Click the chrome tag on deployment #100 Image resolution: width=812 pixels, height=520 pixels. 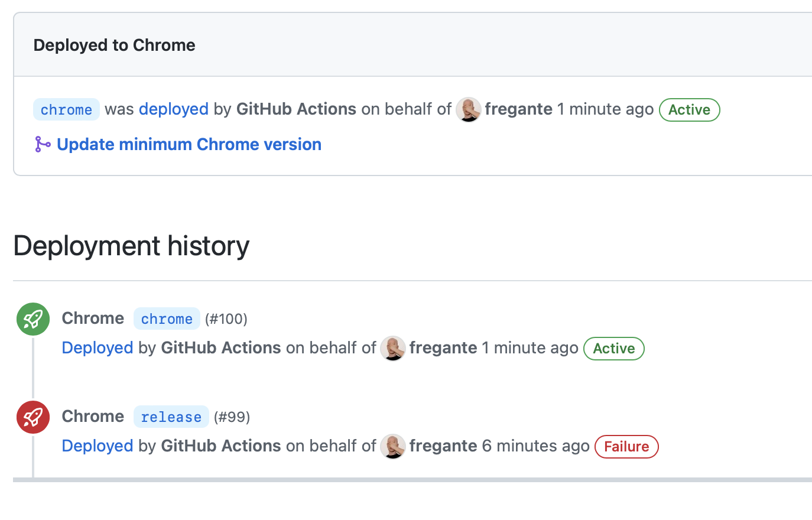pos(167,318)
